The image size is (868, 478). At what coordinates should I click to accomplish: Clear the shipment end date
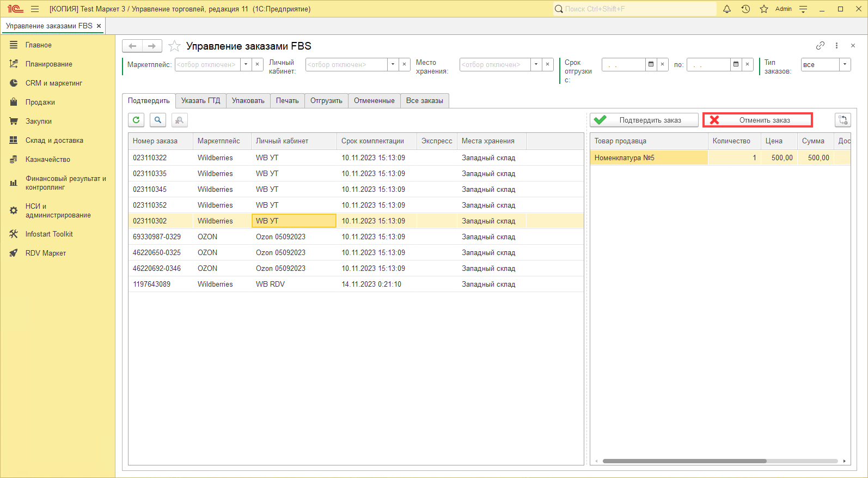(748, 64)
